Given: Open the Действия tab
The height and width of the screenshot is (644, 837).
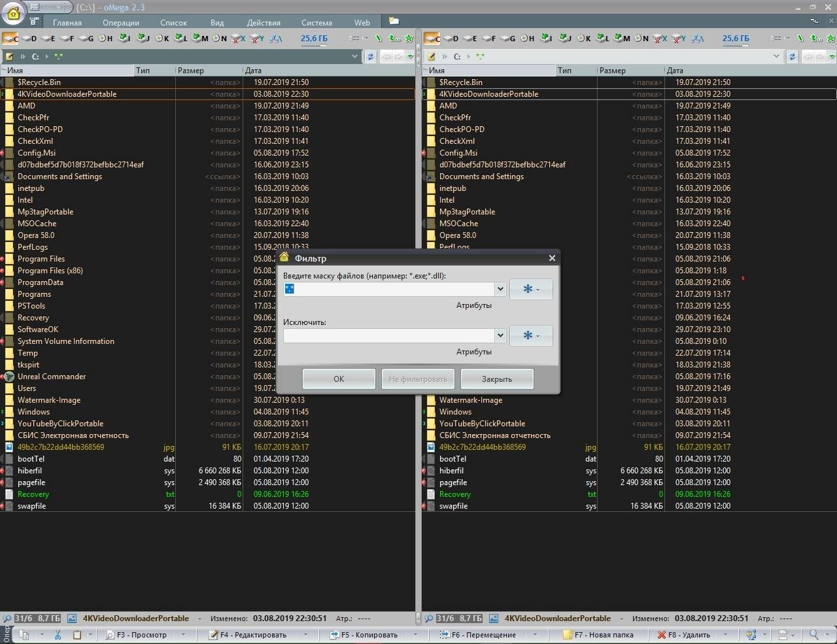Looking at the screenshot, I should coord(264,22).
